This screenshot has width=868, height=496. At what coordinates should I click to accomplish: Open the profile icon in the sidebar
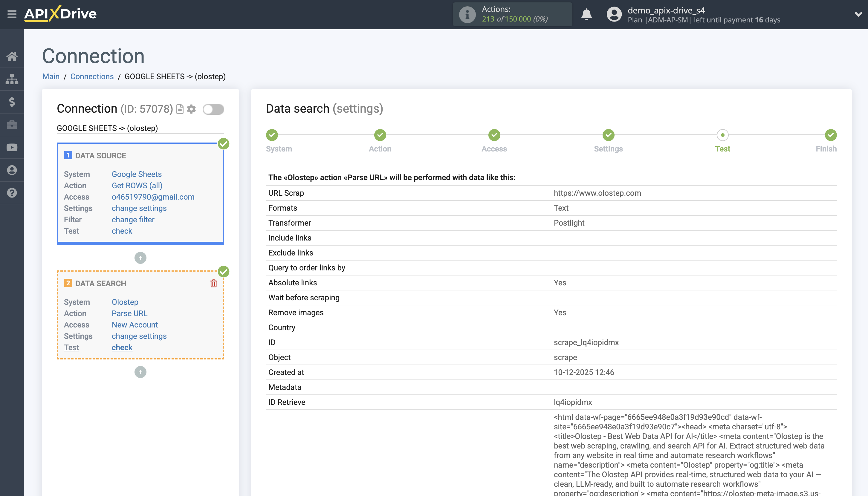(x=12, y=170)
